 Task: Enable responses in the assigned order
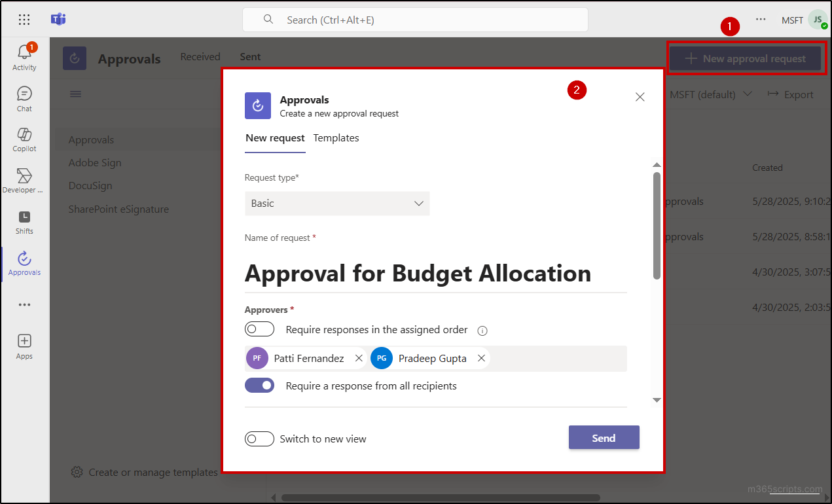coord(260,329)
